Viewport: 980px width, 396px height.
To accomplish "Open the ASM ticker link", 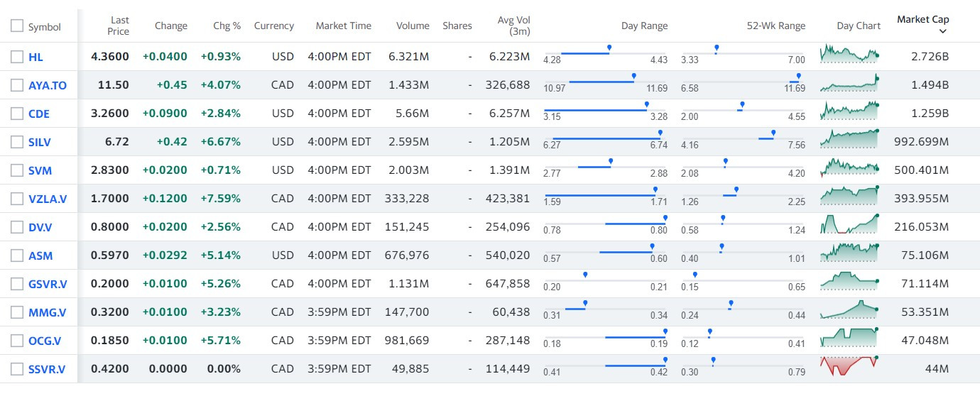I will 40,255.
